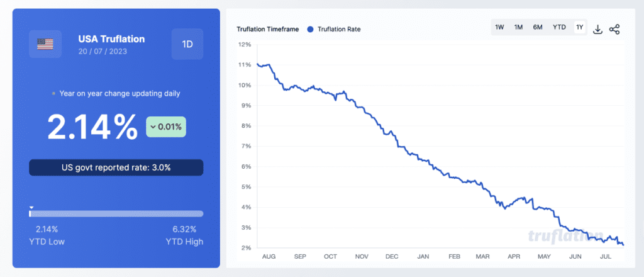The width and height of the screenshot is (644, 277).
Task: Click the US govt reported rate banner
Action: 116,167
